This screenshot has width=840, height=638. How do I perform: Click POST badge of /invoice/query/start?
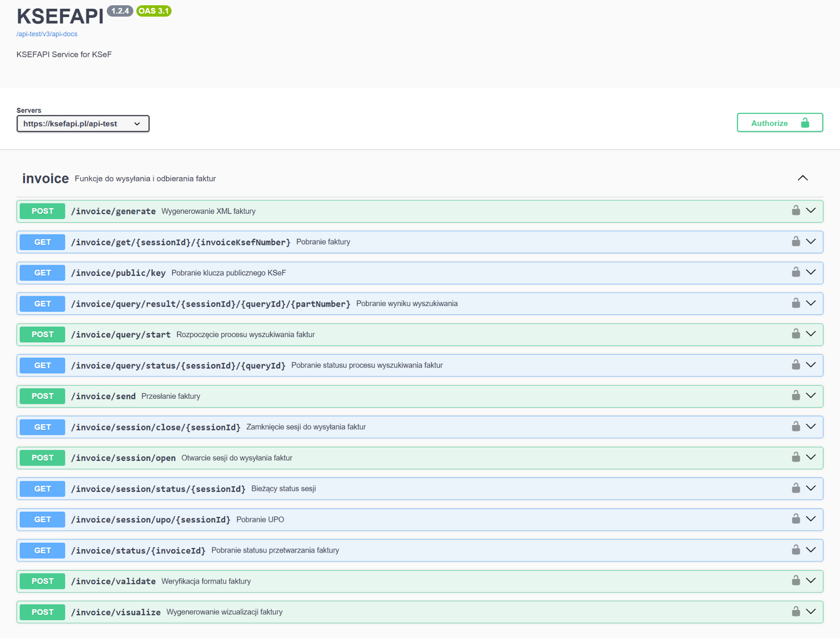tap(42, 335)
